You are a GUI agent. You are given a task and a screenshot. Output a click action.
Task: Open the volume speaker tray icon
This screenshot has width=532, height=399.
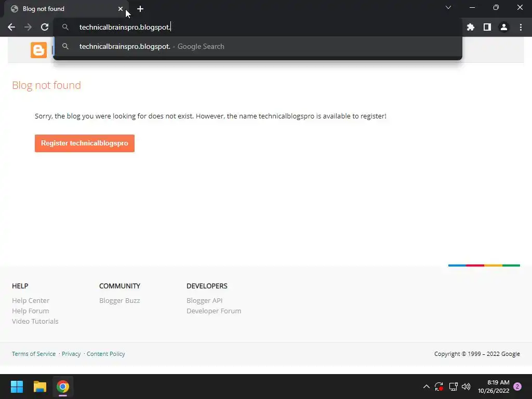466,387
